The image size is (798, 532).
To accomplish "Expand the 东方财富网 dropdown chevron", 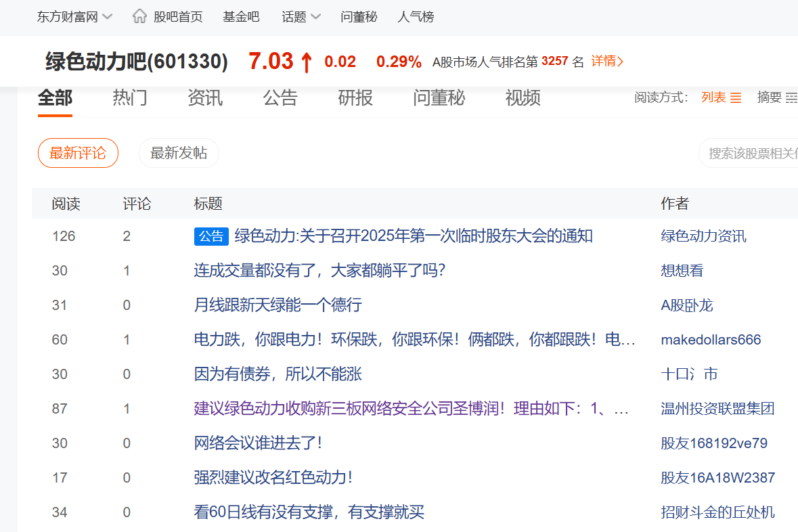I will [108, 17].
